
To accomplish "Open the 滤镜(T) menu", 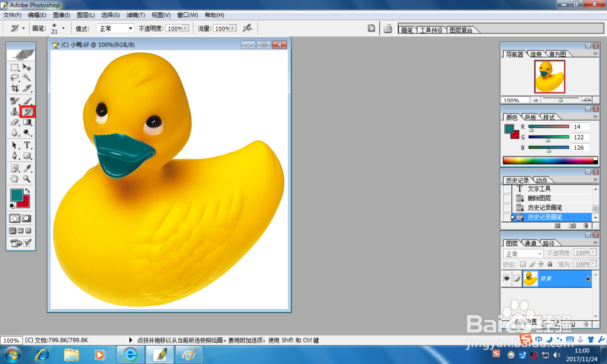I will pos(135,15).
